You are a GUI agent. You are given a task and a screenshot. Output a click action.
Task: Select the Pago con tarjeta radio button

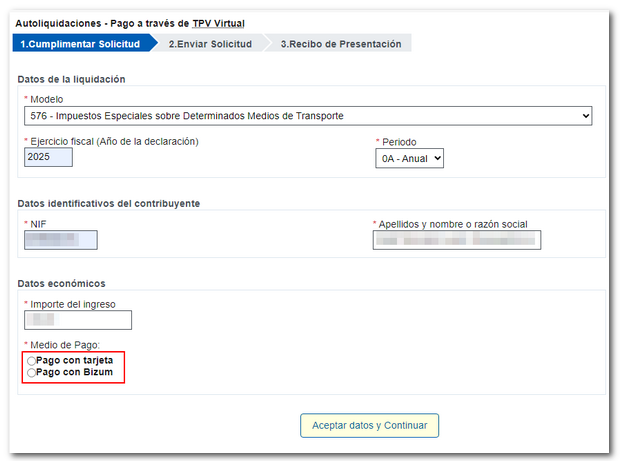click(32, 360)
